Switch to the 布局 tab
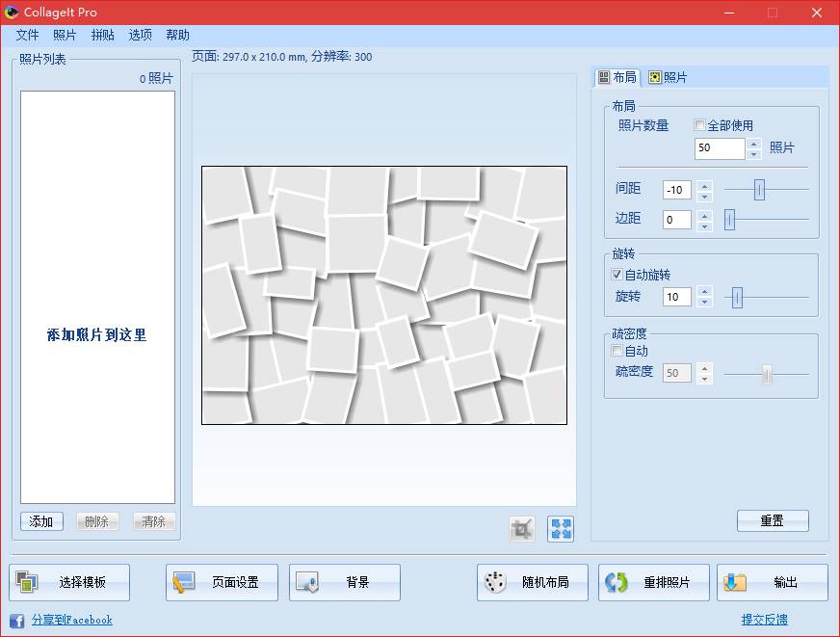Viewport: 840px width, 637px height. click(x=617, y=78)
